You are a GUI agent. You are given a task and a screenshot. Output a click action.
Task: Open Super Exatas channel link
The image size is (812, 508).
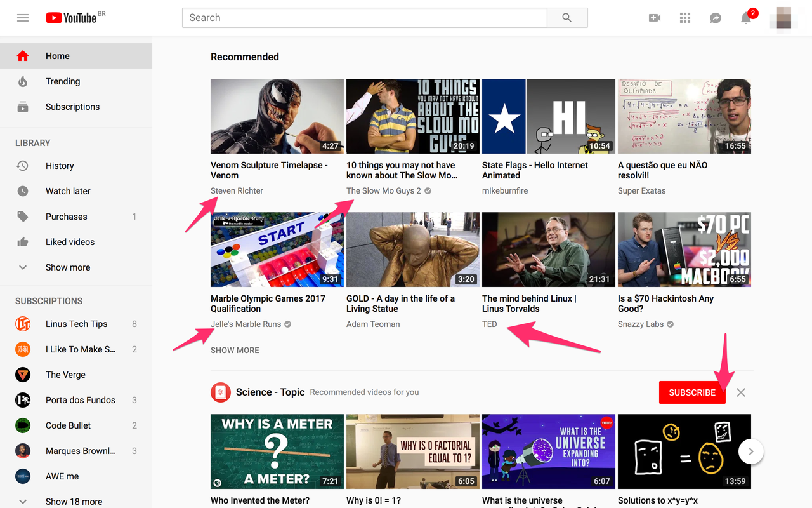point(642,190)
